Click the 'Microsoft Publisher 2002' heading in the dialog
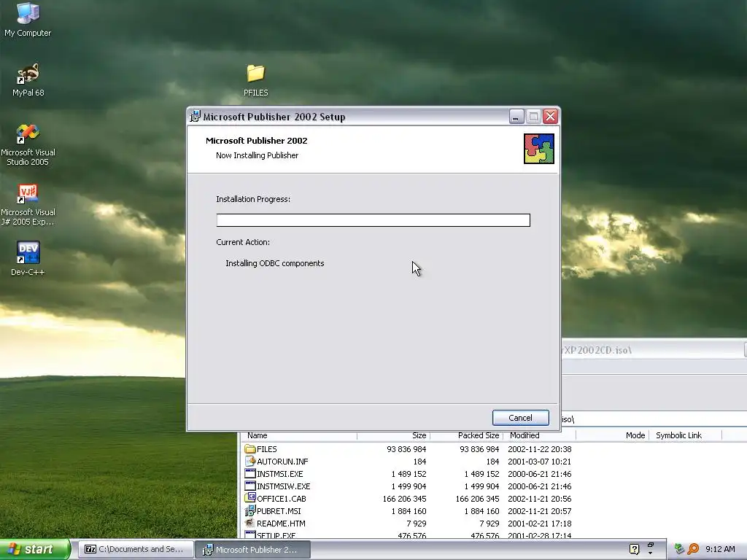Viewport: 747px width, 560px height. point(256,141)
